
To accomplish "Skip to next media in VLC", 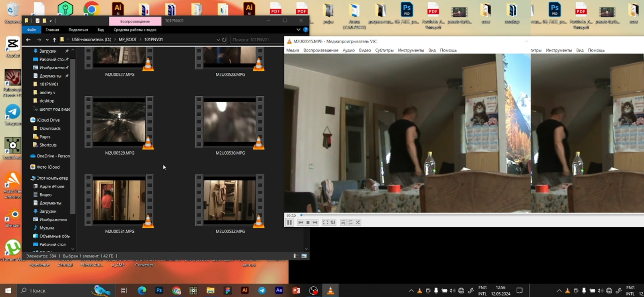I will [x=315, y=222].
